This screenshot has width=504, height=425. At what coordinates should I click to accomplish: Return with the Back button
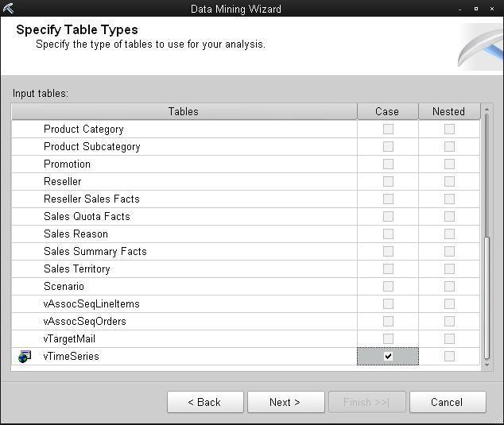click(x=205, y=402)
